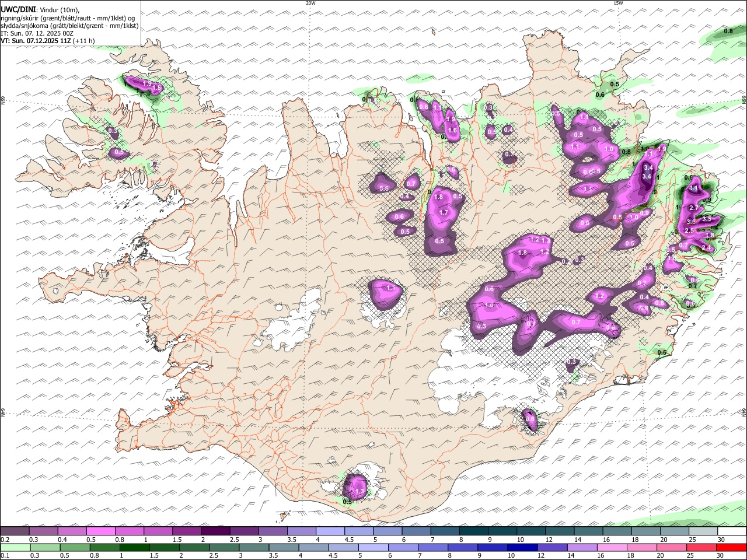Click the '4.1' value on the east coast
Image resolution: width=747 pixels, height=560 pixels.
693,188
